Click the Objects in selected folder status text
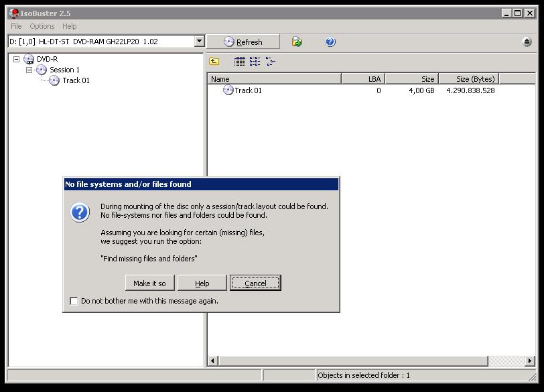This screenshot has height=392, width=544. coord(364,375)
